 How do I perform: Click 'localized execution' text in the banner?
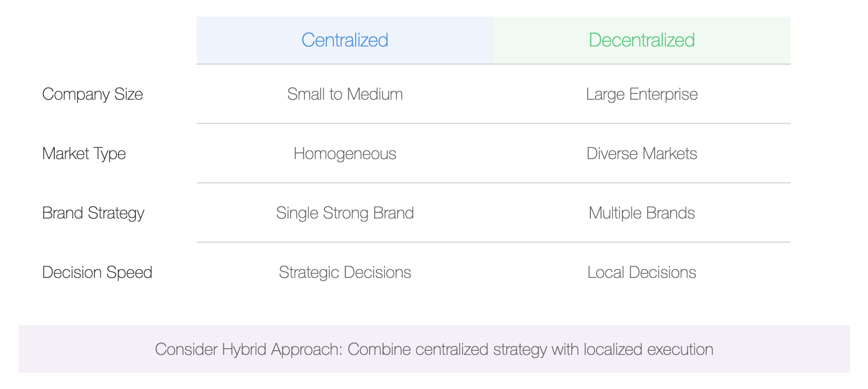point(648,349)
